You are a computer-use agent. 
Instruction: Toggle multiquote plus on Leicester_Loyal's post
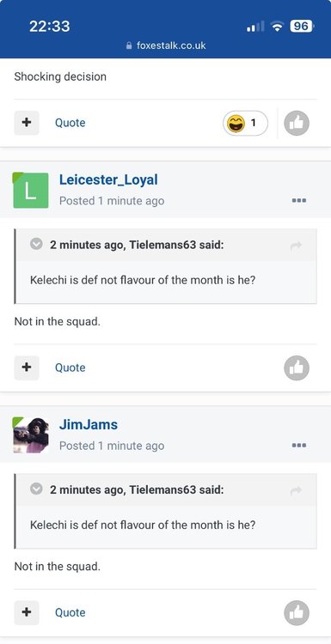click(27, 368)
